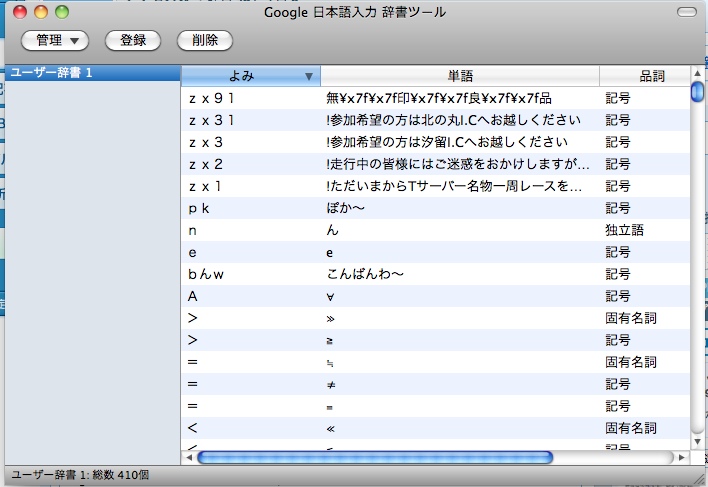Screen dimensions: 708x487
Task: Select the row with reading z x 2
Action: coord(435,164)
